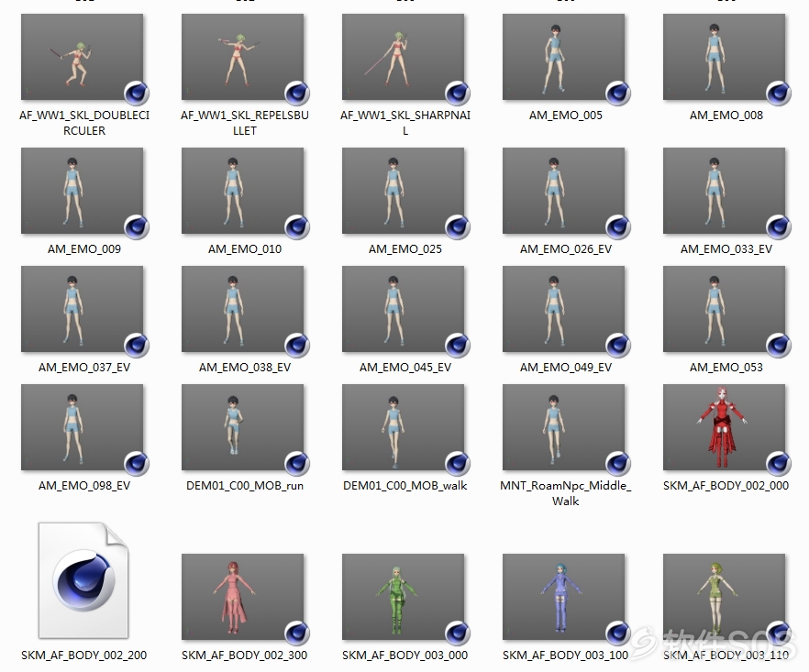Select the pink SKM_AF_BODY_002_300 character thumbnail
Screen dimensions: 809x672
click(x=242, y=597)
